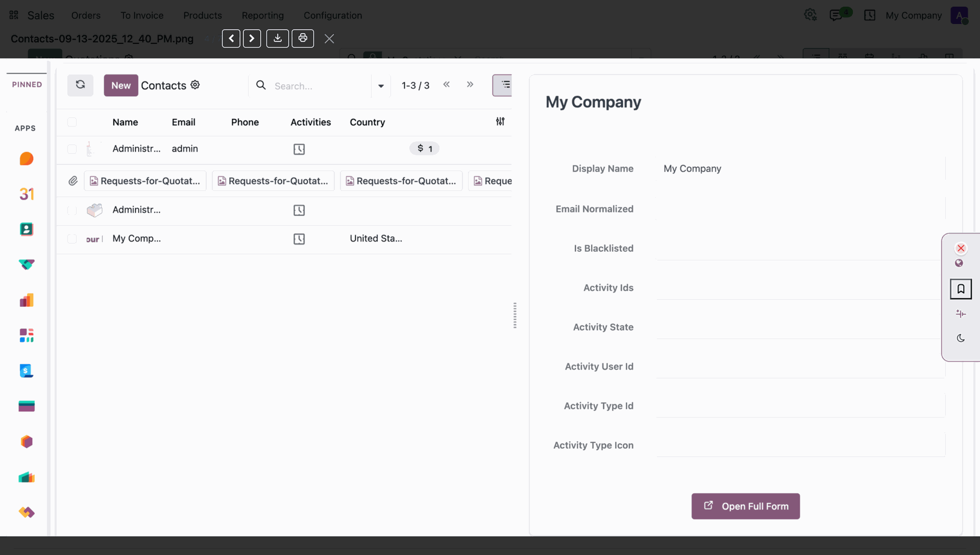Close the attachment preview viewer
This screenshot has width=980, height=555.
pyautogui.click(x=329, y=39)
